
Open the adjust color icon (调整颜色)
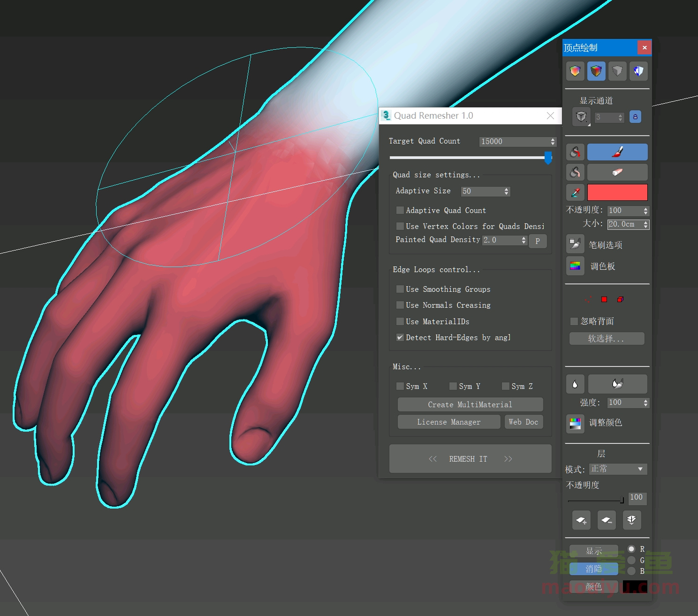575,423
